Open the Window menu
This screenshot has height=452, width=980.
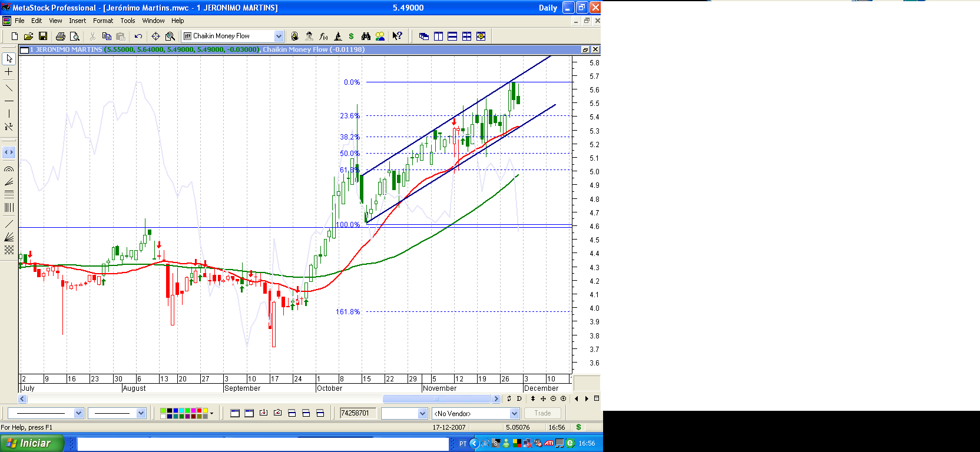tap(153, 21)
